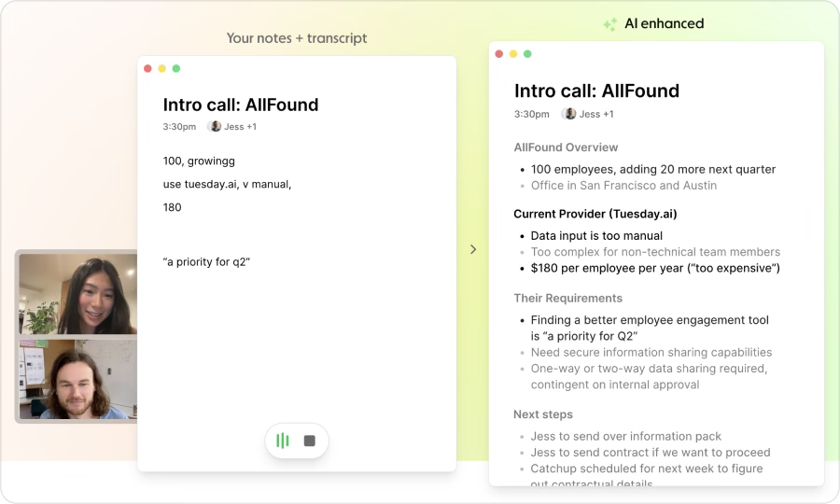Click the note line '180'
The width and height of the screenshot is (840, 504).
click(x=172, y=207)
